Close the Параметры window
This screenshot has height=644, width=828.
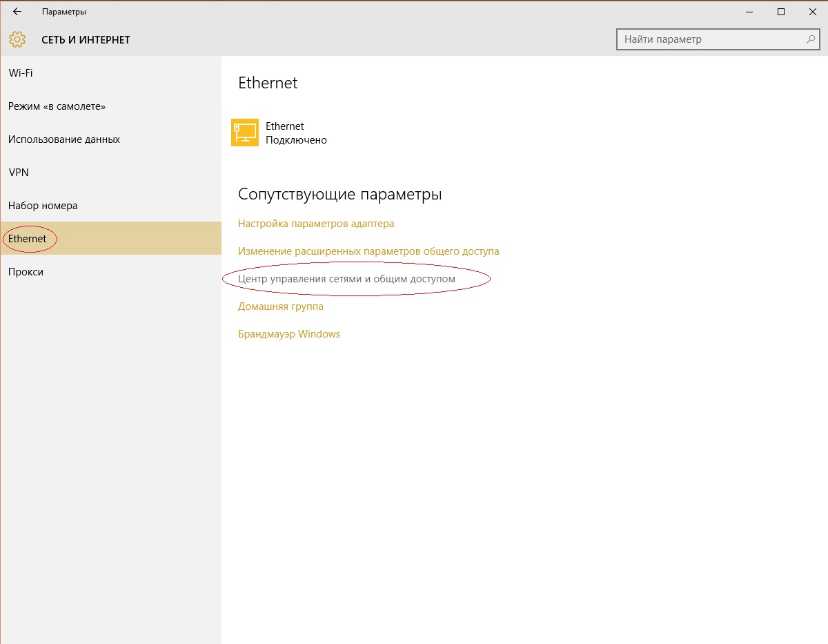click(812, 12)
